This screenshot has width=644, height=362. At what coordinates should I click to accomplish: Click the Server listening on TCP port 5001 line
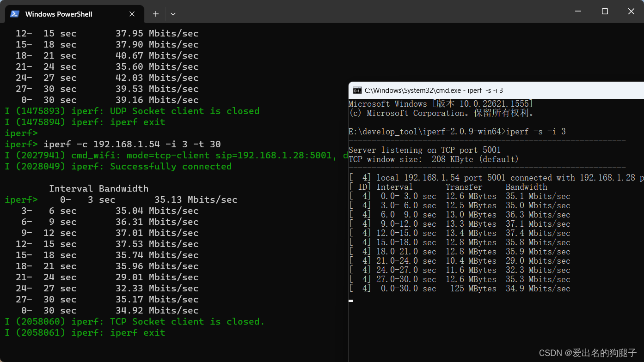click(x=425, y=150)
